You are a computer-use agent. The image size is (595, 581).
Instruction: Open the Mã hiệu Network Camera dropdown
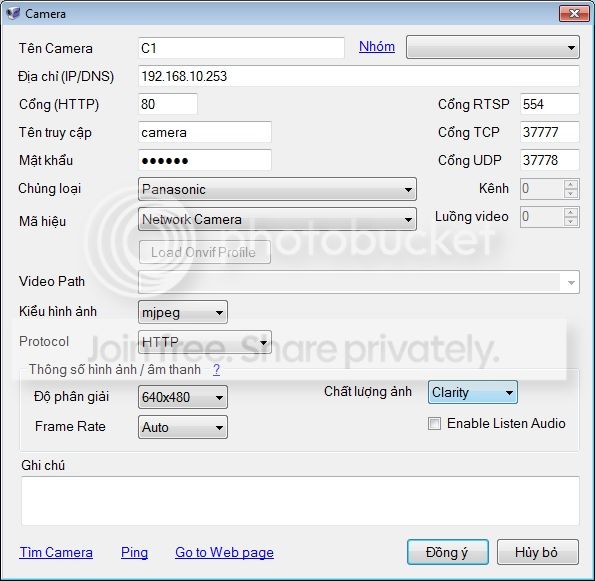pyautogui.click(x=277, y=219)
